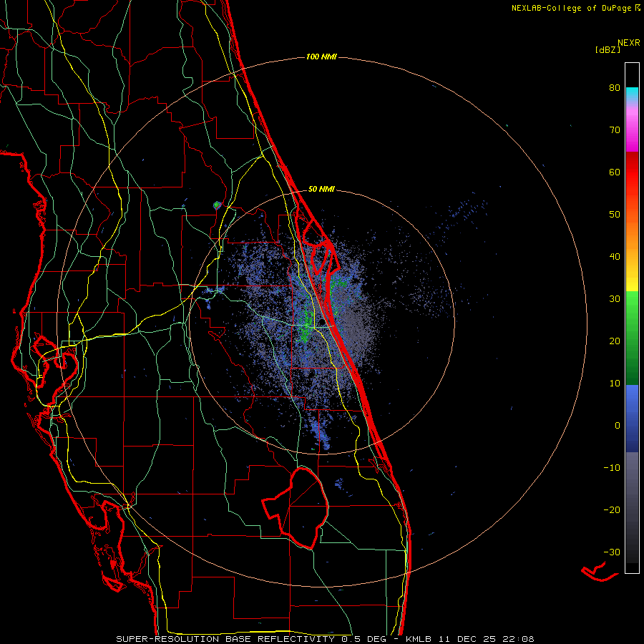Click the 60 value on dBZ scale
Image resolution: width=644 pixels, height=644 pixels.
click(615, 172)
